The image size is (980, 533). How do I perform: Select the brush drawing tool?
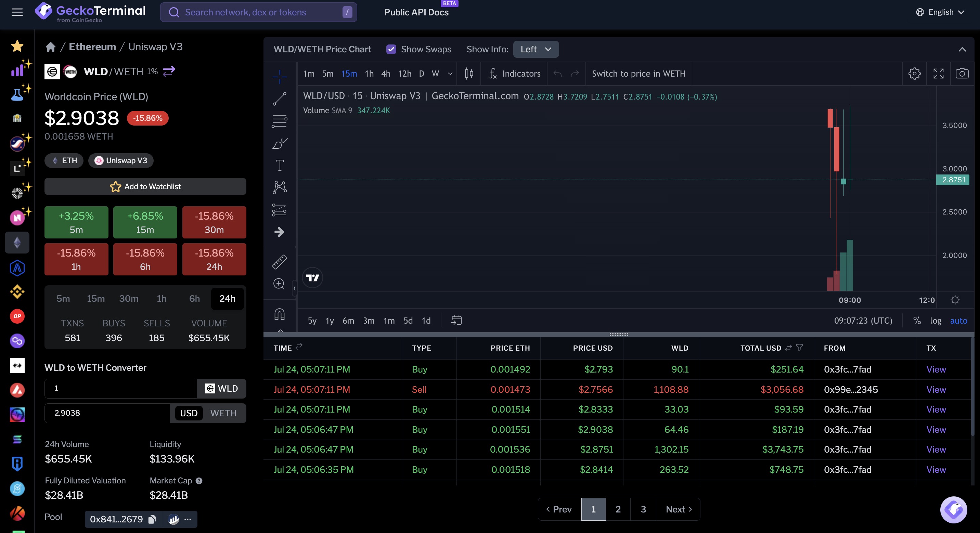coord(280,143)
